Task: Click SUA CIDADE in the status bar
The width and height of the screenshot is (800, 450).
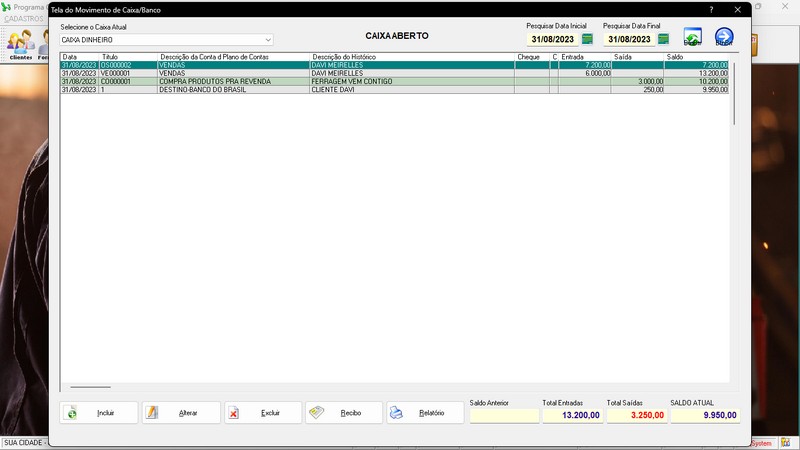Action: tap(23, 443)
